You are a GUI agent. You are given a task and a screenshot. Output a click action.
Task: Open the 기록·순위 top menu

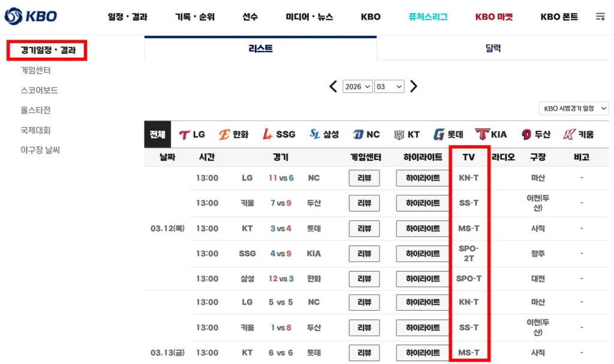pos(195,17)
